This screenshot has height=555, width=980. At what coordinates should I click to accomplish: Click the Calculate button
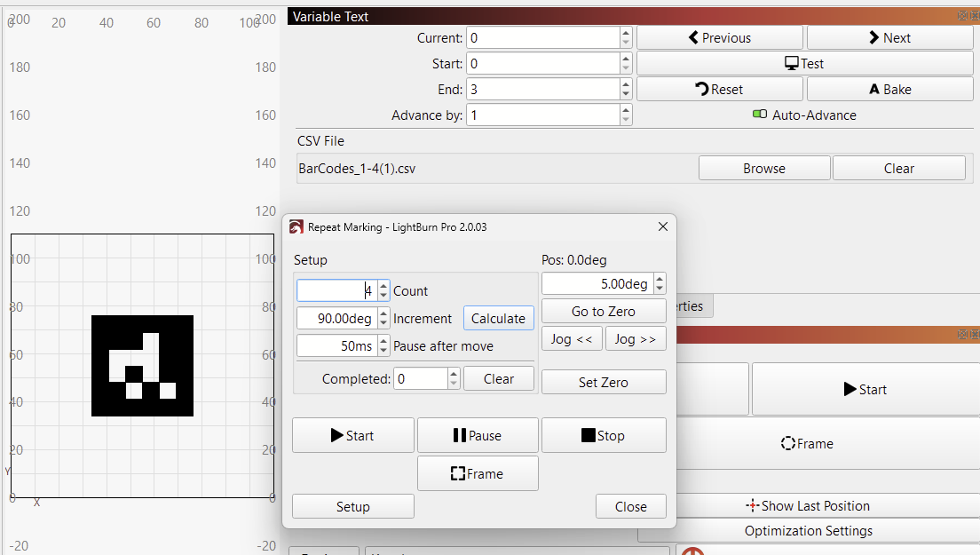(498, 318)
